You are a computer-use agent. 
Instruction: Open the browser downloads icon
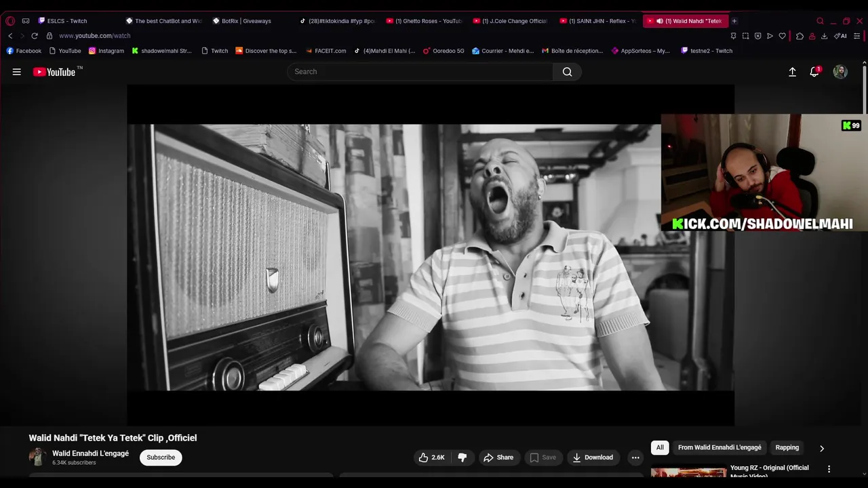click(824, 36)
